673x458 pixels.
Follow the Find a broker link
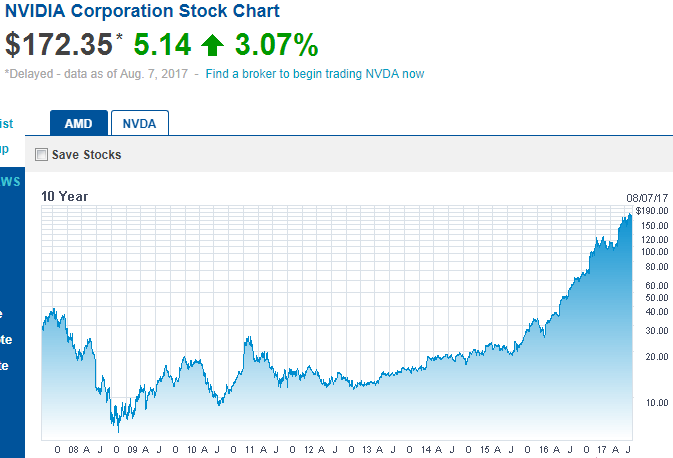tap(315, 74)
